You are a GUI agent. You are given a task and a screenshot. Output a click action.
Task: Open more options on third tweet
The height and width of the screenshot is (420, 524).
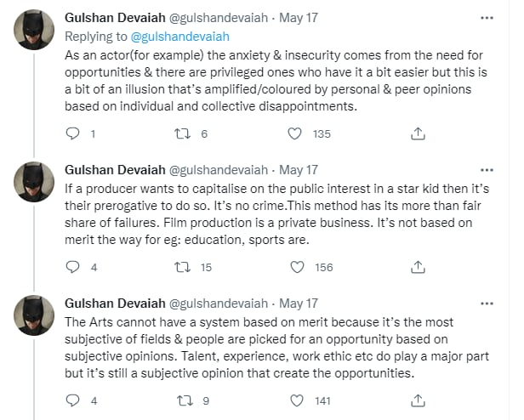(x=487, y=304)
